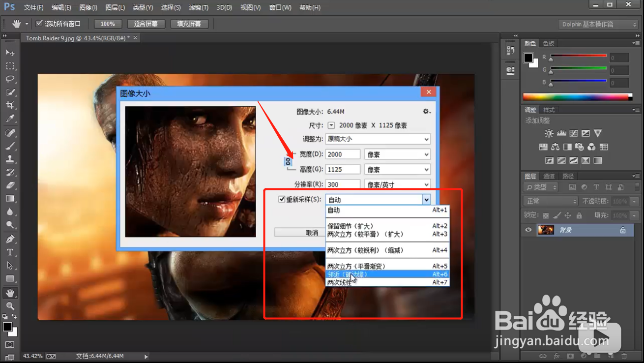This screenshot has height=363, width=644.
Task: Add a Curves adjustment
Action: 574,133
